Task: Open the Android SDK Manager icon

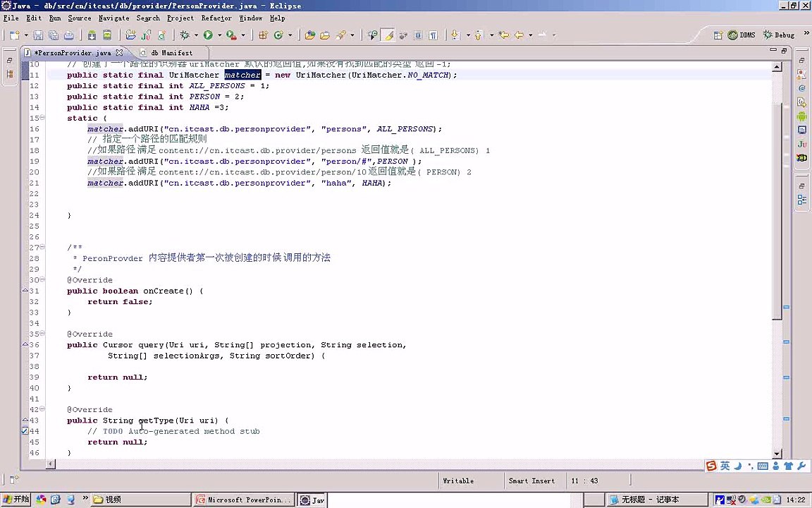Action: 92,35
